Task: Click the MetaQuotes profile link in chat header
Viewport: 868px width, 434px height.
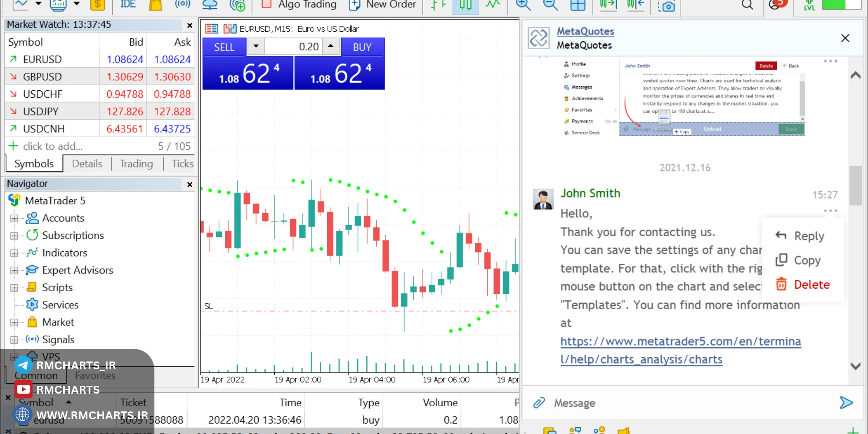Action: [x=585, y=31]
